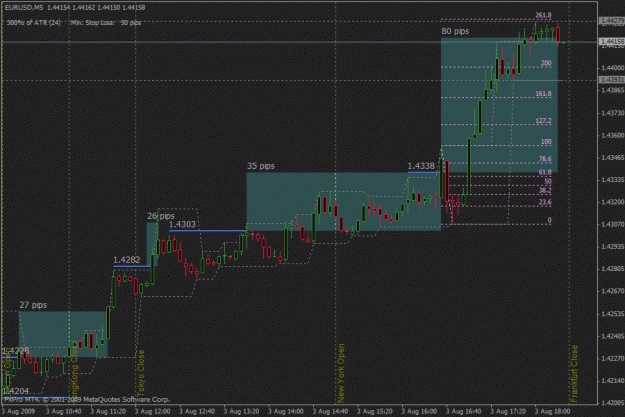Select the 1.4282 breakout level label
The height and width of the screenshot is (417, 625).
(127, 260)
